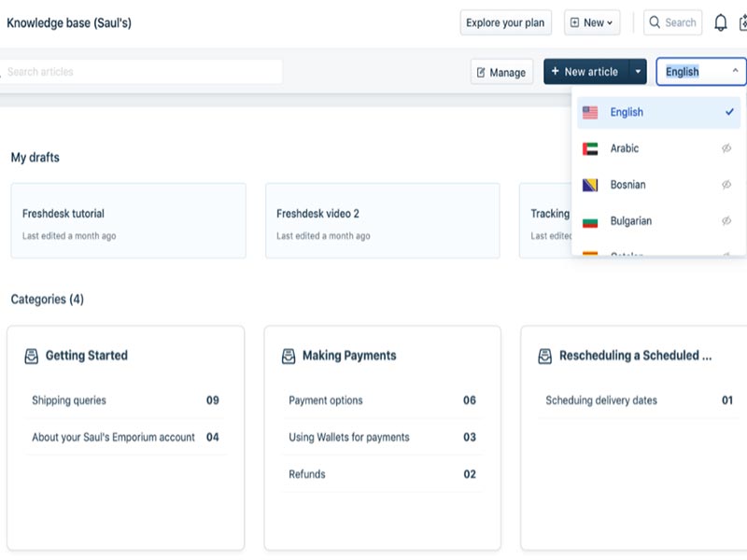Click the Getting Started category icon
The height and width of the screenshot is (560, 747).
(32, 355)
